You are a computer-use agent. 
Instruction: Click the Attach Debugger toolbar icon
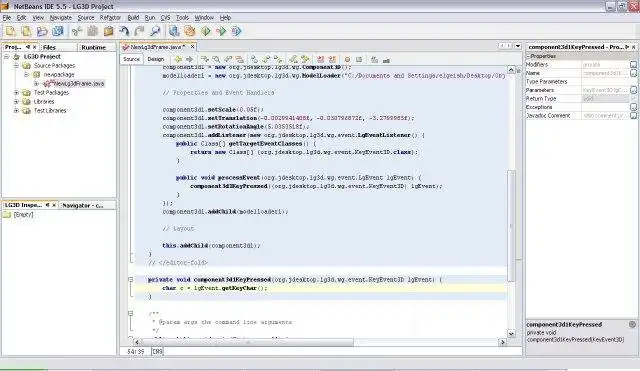(x=237, y=31)
